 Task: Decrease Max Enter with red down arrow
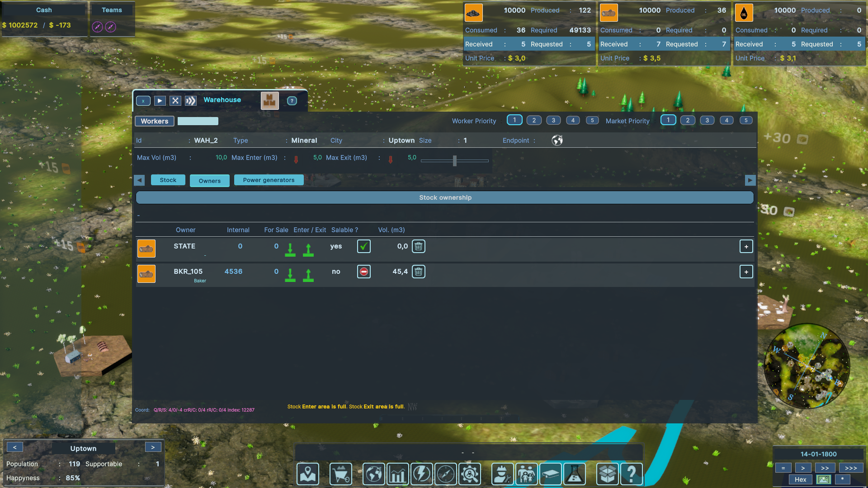click(x=296, y=159)
